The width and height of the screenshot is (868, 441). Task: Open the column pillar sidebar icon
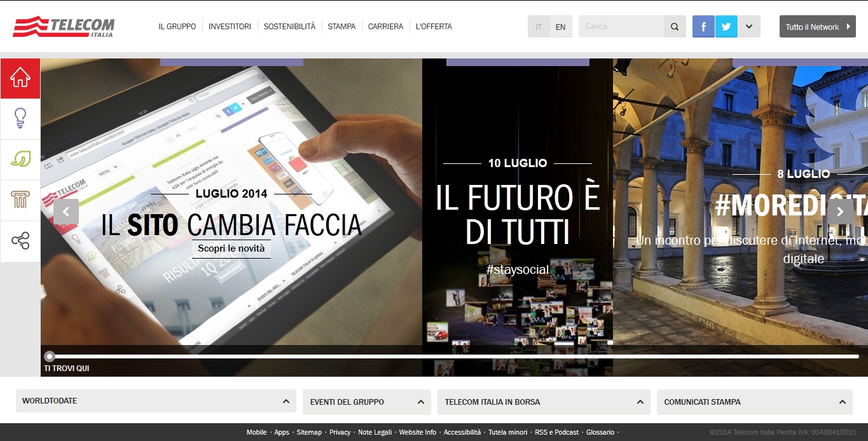(x=20, y=200)
